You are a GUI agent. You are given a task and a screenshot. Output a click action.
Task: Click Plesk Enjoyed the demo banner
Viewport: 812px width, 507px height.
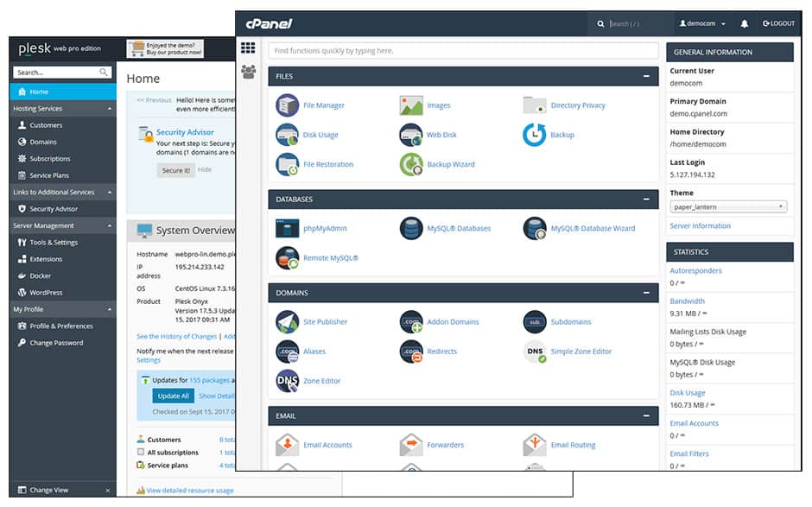click(165, 48)
